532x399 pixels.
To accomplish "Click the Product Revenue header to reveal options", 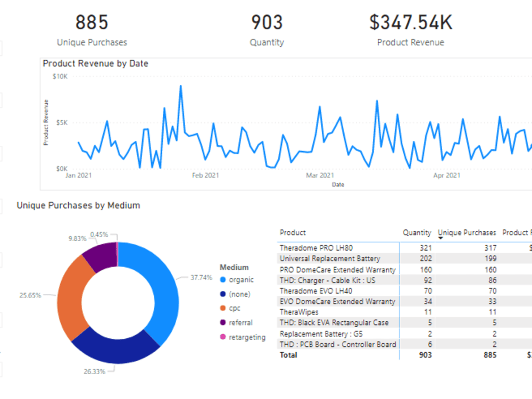I will click(520, 232).
